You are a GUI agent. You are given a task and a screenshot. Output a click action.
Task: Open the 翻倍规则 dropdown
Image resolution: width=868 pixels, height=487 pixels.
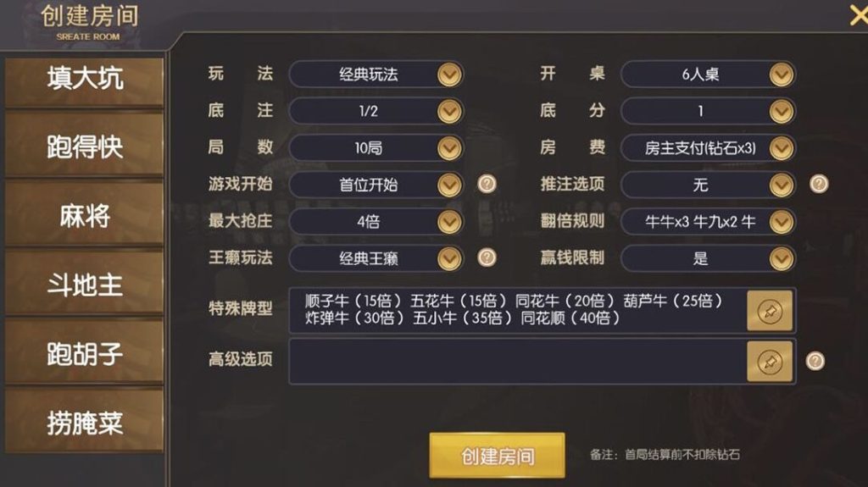781,222
